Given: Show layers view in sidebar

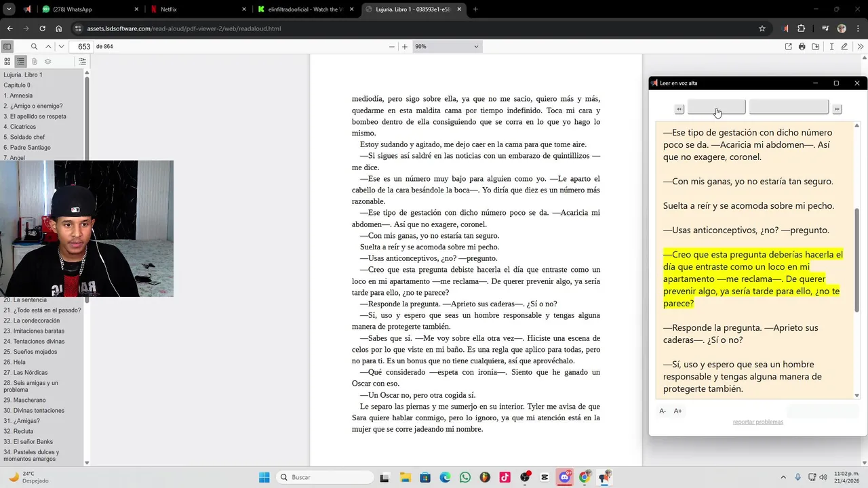Looking at the screenshot, I should (x=47, y=62).
